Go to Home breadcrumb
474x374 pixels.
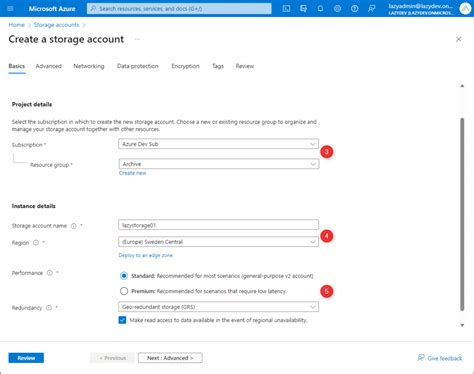[16, 25]
